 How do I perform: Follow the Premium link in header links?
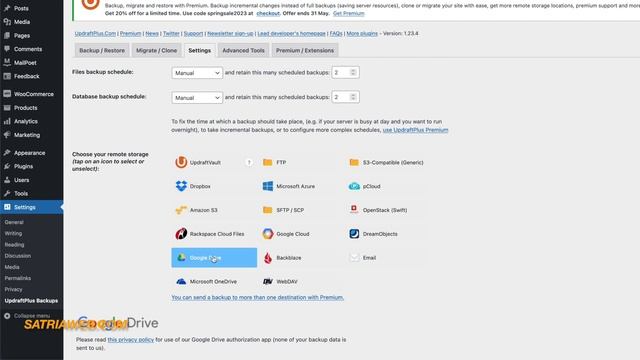[x=131, y=33]
